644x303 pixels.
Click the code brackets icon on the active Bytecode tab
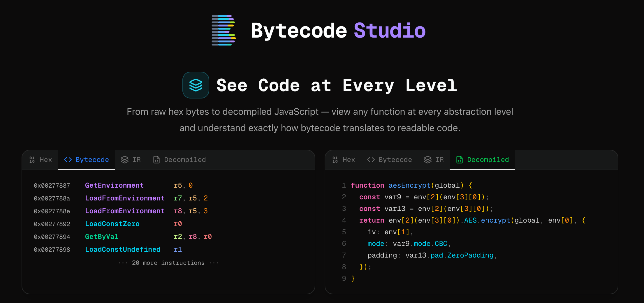[68, 160]
